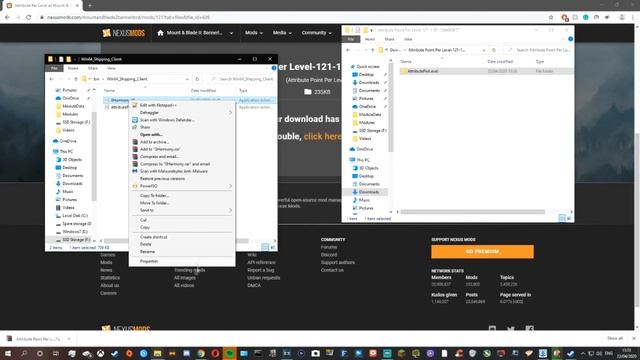Open the Support authors footer link
The height and width of the screenshot is (360, 640).
click(338, 262)
